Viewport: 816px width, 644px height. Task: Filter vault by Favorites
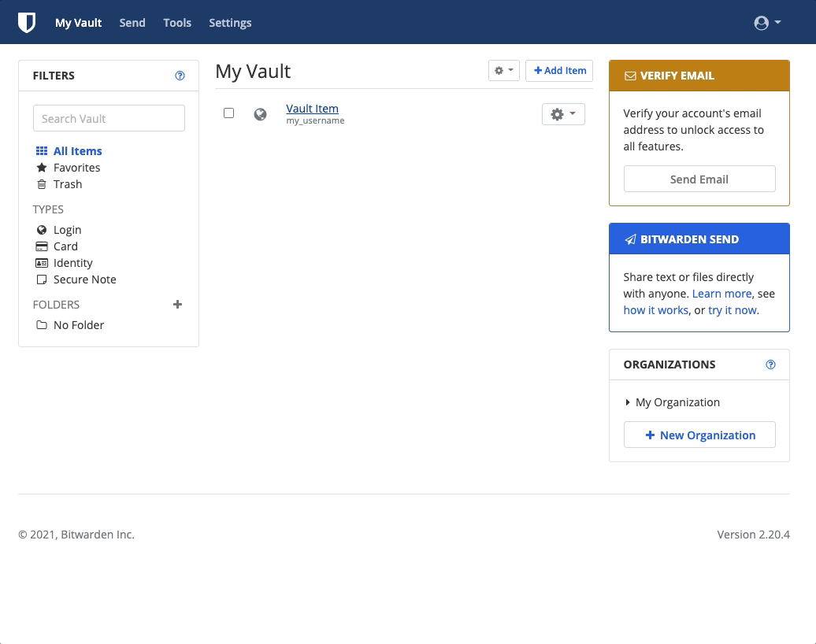tap(76, 168)
